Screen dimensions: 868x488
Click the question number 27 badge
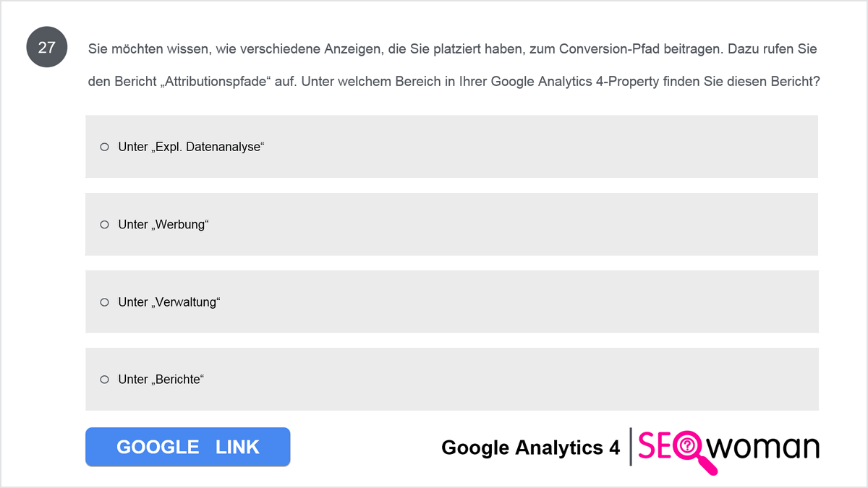(46, 48)
